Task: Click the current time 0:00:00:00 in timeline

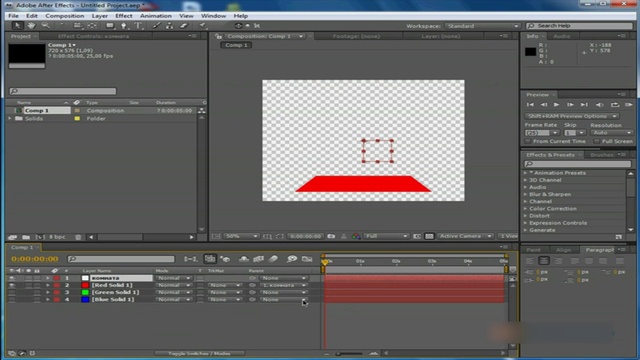Action: 35,259
